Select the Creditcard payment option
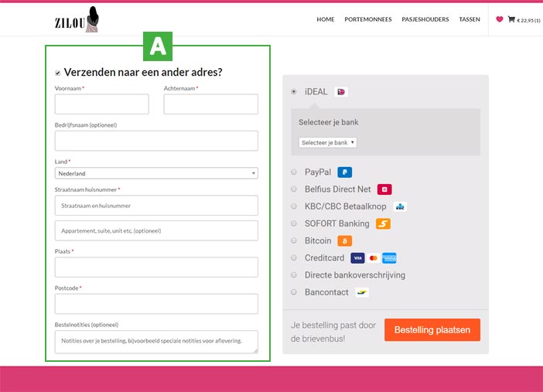The height and width of the screenshot is (392, 543). pos(294,258)
